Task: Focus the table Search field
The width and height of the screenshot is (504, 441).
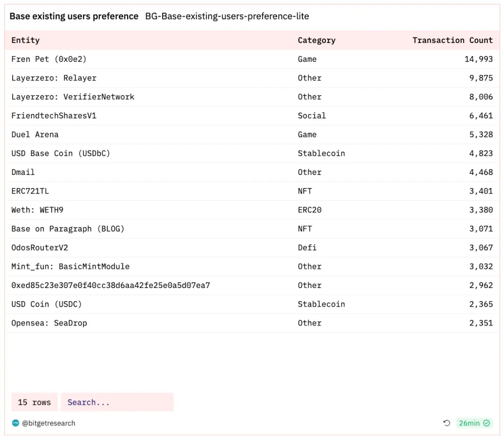Action: point(117,402)
